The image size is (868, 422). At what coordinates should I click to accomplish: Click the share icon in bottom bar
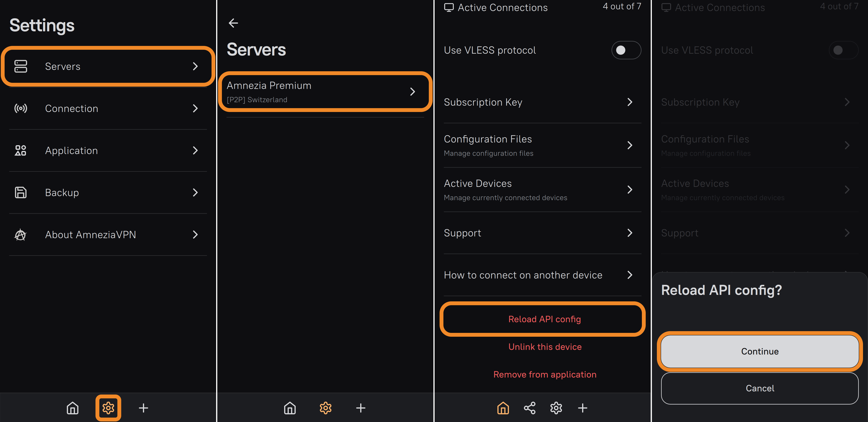tap(529, 408)
